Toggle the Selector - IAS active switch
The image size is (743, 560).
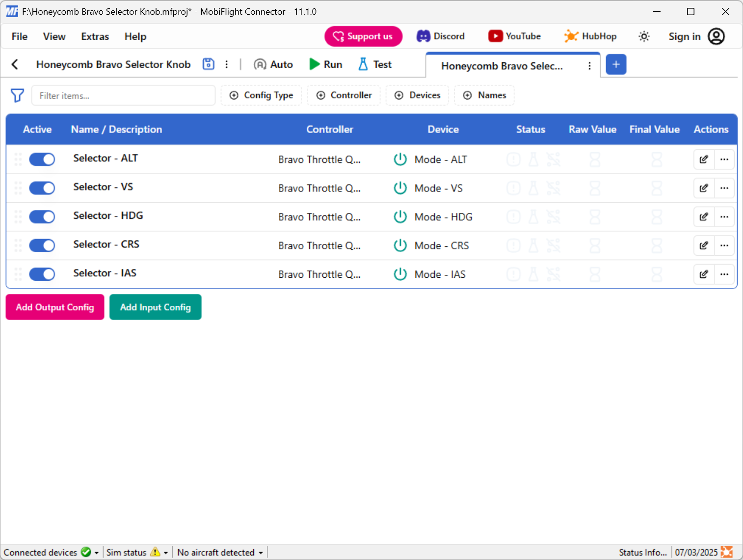point(42,274)
